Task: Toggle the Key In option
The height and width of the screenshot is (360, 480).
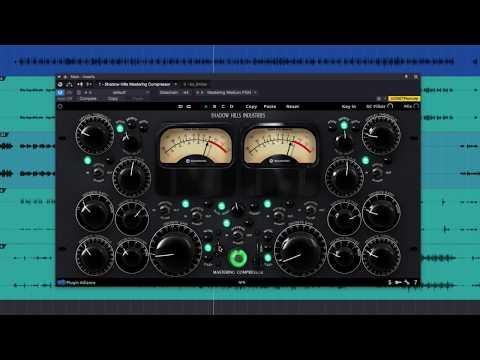Action: 349,107
